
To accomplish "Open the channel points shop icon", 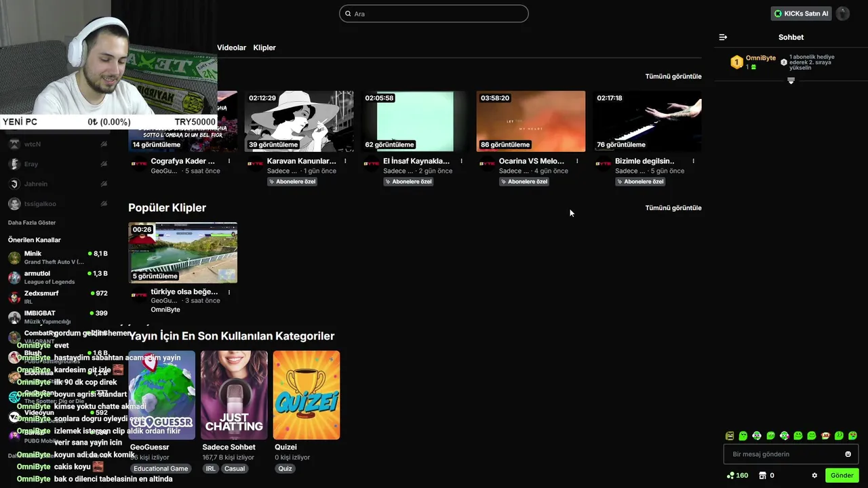I will (762, 475).
